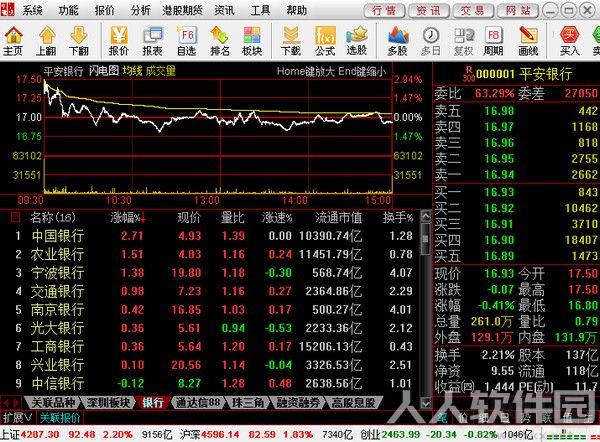This screenshot has height=442, width=600.
Task: Click the 复权 price adjustment icon
Action: [x=464, y=41]
